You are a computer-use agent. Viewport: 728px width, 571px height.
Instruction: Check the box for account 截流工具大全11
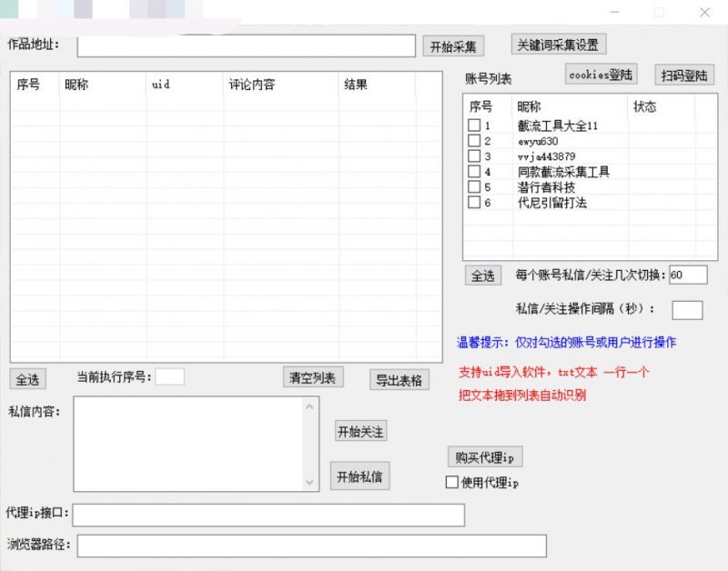pos(474,125)
